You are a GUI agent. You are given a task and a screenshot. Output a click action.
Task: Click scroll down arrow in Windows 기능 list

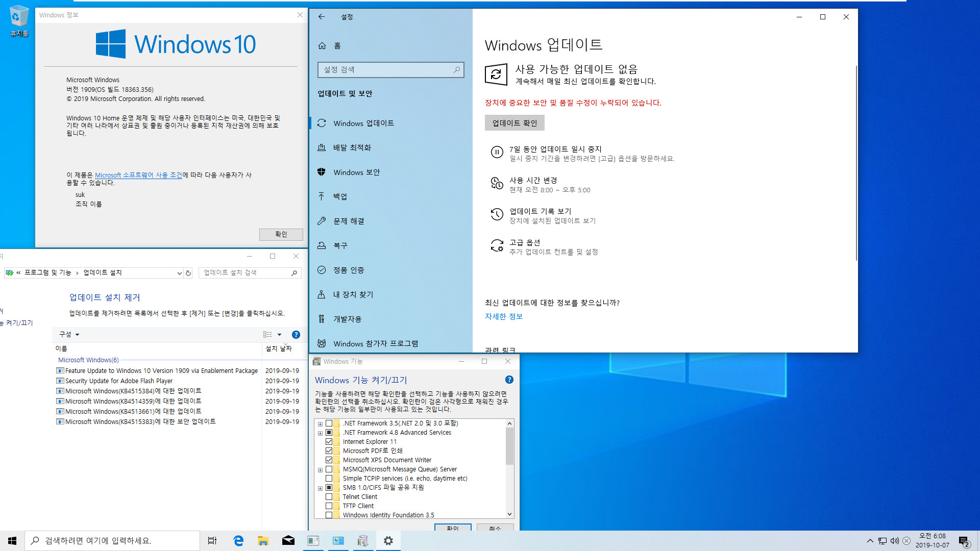(x=509, y=514)
